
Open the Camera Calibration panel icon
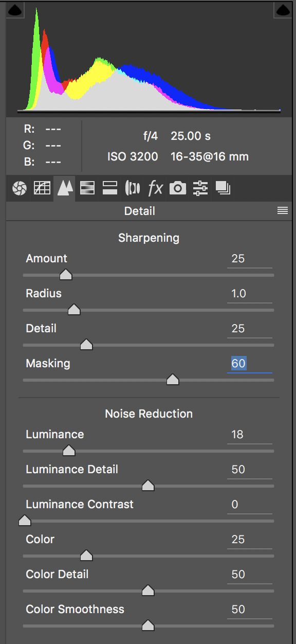point(178,189)
